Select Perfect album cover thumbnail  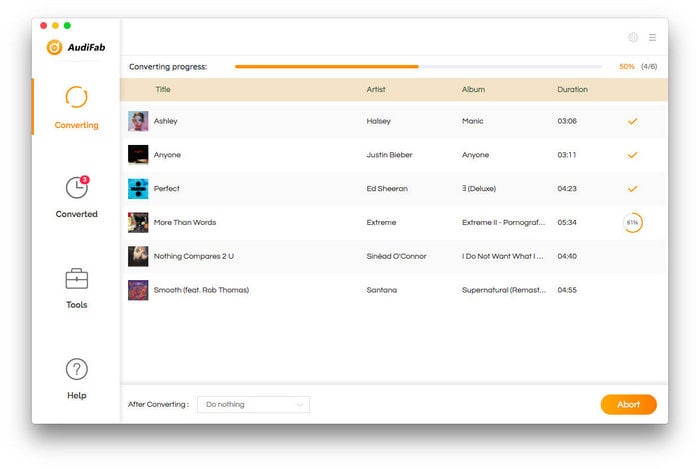138,189
